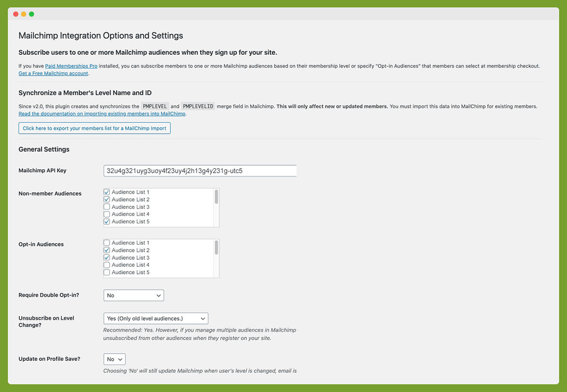
Task: Open the Paid Memberships Pro link
Action: 71,66
